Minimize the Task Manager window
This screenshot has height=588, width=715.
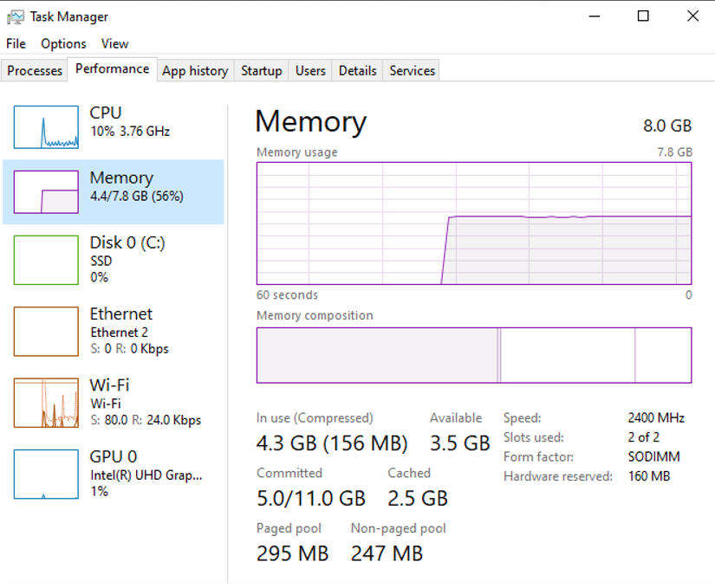[595, 16]
